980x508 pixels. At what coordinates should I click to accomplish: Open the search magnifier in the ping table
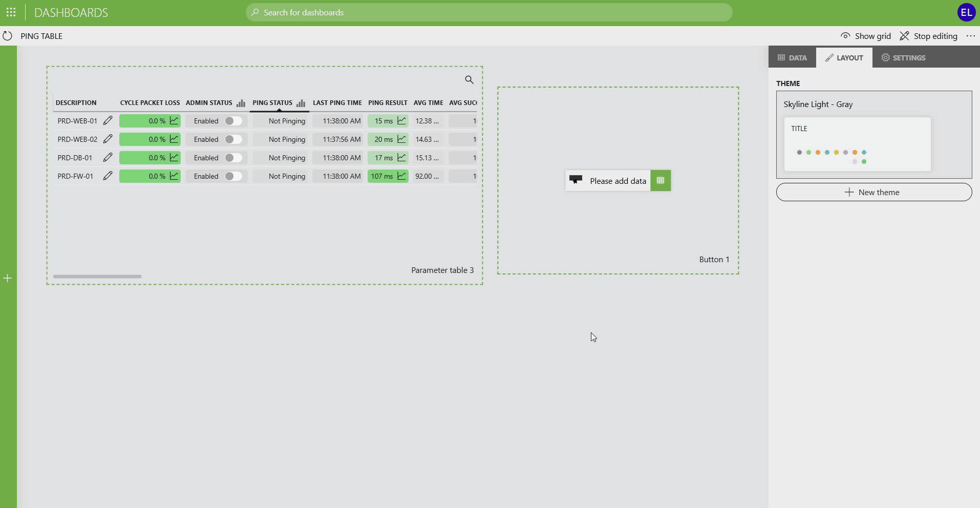click(470, 80)
